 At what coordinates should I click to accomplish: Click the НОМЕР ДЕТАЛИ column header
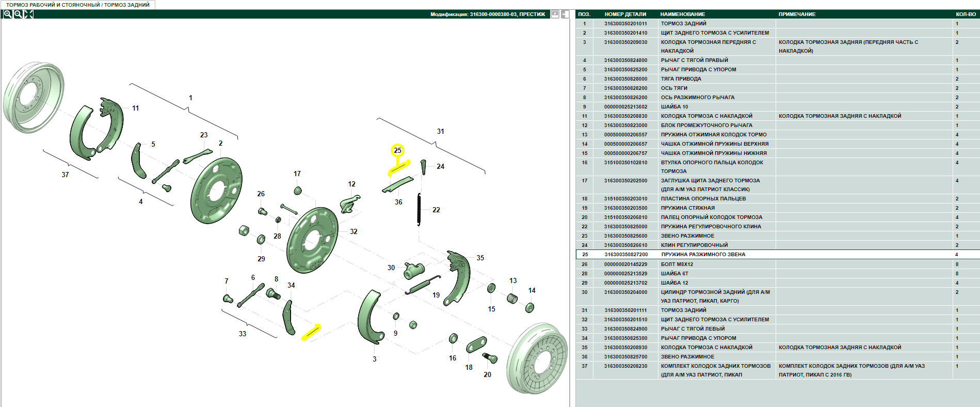[x=625, y=14]
